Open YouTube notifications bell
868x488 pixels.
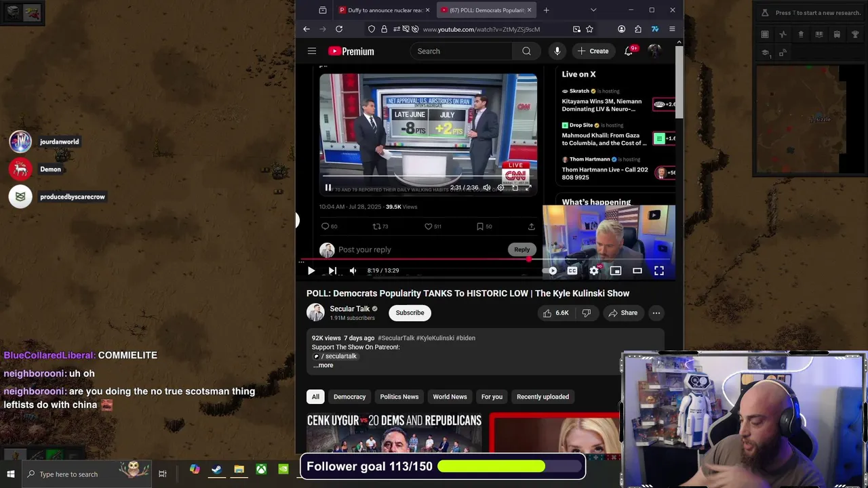click(x=629, y=51)
